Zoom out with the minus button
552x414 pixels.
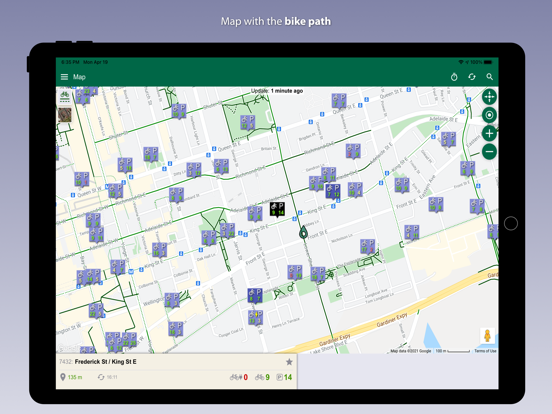[489, 152]
